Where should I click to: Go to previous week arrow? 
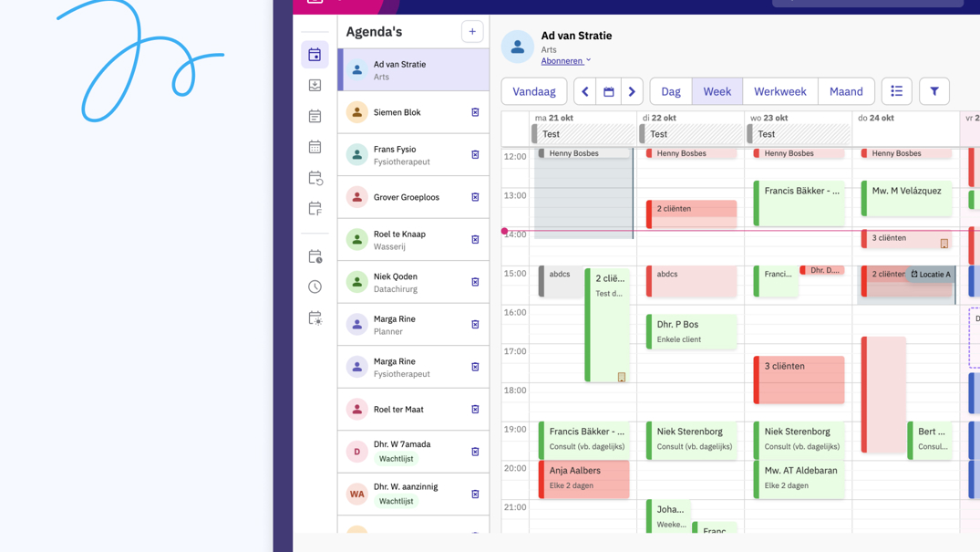[585, 91]
